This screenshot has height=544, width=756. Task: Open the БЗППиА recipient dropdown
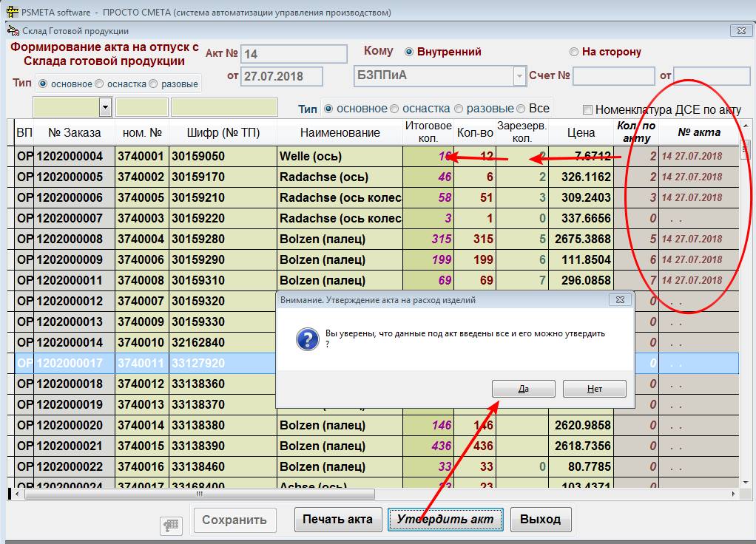pyautogui.click(x=519, y=76)
